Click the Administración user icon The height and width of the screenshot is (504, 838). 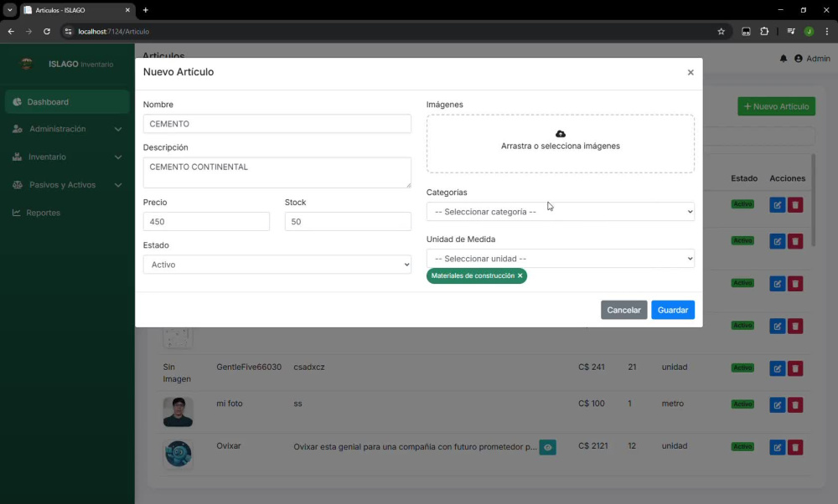[x=17, y=129]
